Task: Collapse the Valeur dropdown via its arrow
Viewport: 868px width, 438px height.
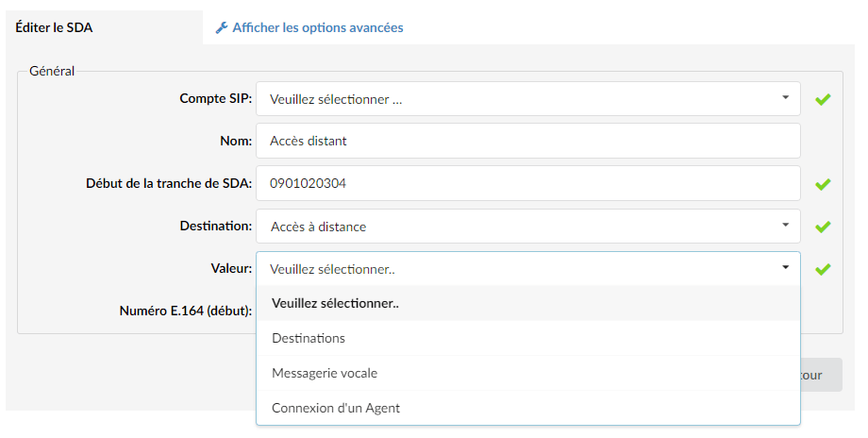Action: coord(785,267)
